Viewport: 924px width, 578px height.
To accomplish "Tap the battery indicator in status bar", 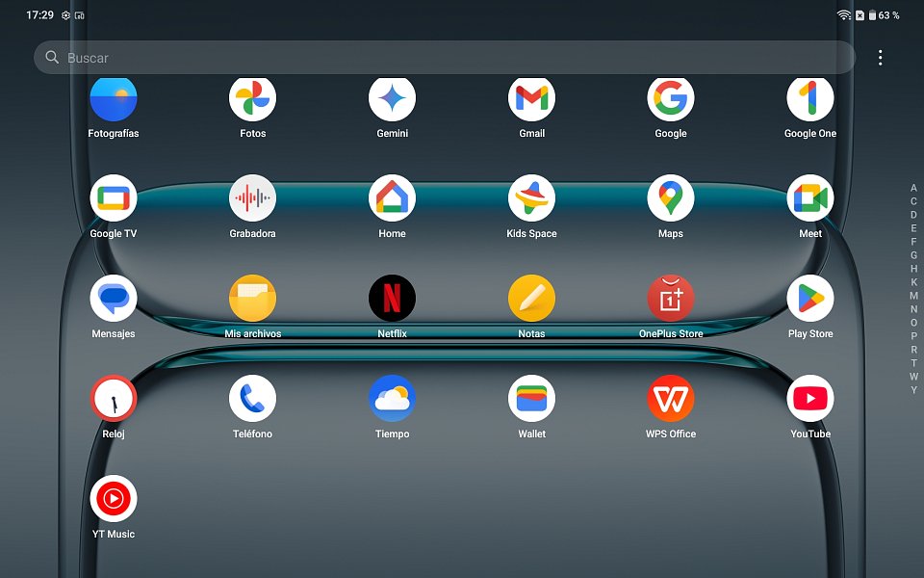I will coord(872,15).
